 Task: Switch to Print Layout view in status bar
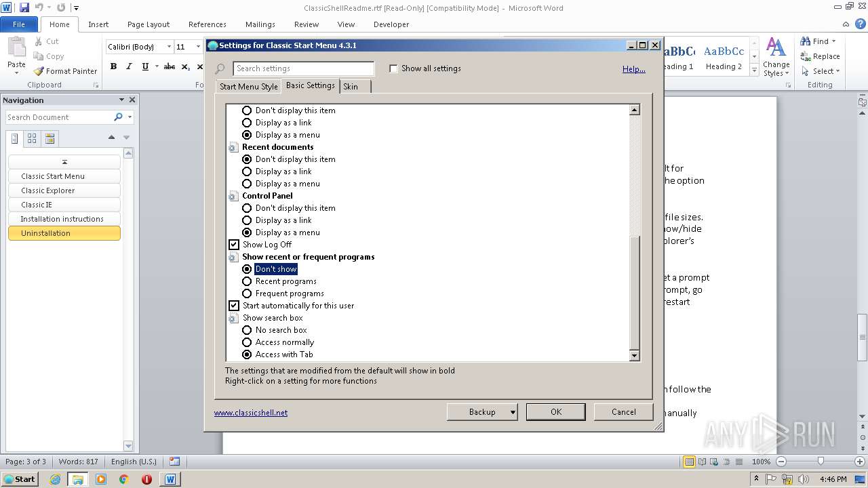coord(690,462)
